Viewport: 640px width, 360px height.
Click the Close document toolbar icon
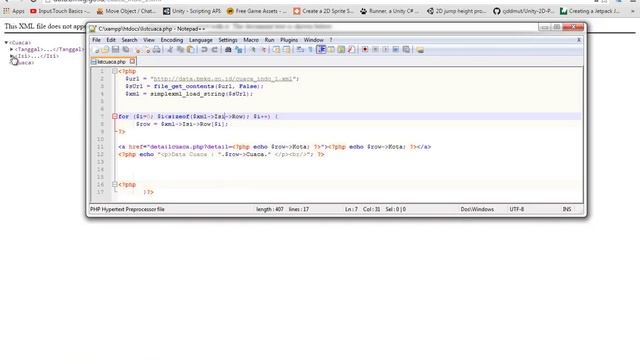(138, 50)
